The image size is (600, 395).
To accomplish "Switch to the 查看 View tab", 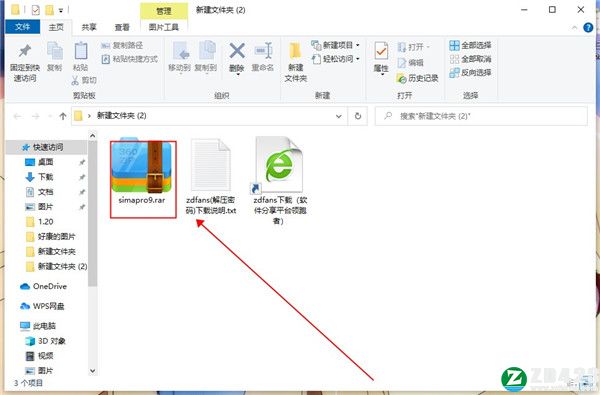I will pyautogui.click(x=122, y=27).
